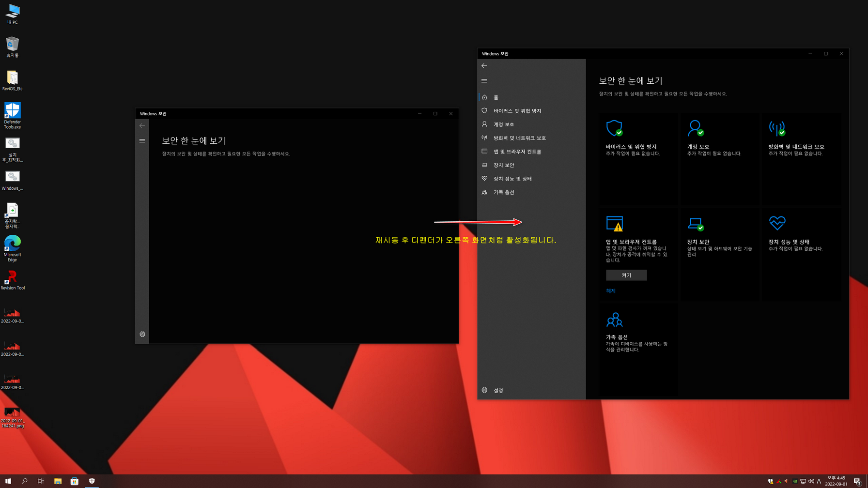Image resolution: width=868 pixels, height=488 pixels.
Task: Click back arrow in right Windows 보안 window
Action: click(x=484, y=66)
